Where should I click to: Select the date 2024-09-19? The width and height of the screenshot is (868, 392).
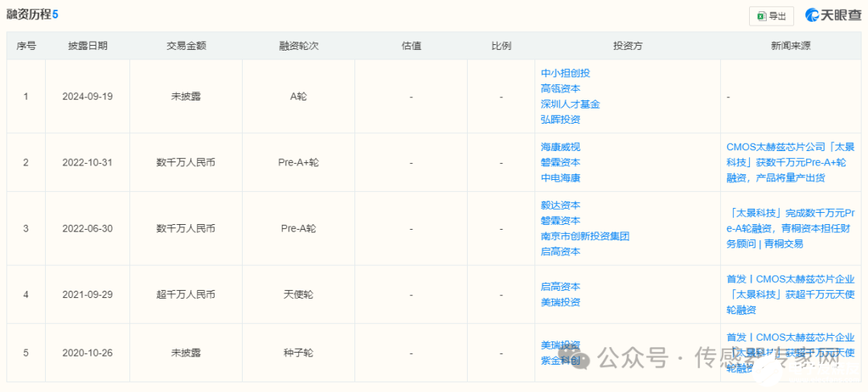click(88, 96)
